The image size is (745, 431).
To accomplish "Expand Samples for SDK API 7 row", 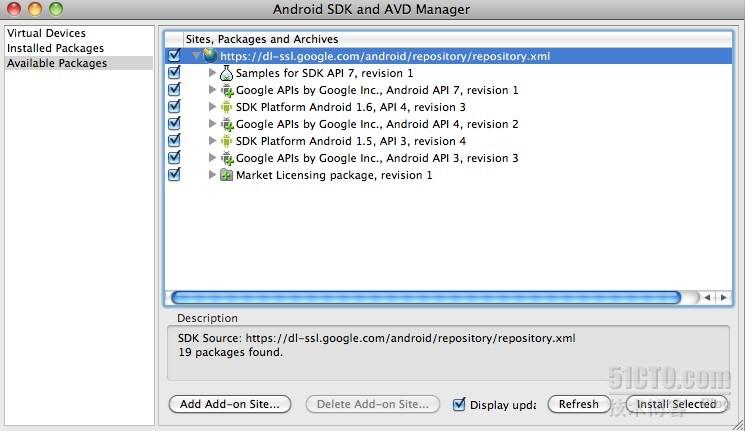I will pyautogui.click(x=212, y=73).
